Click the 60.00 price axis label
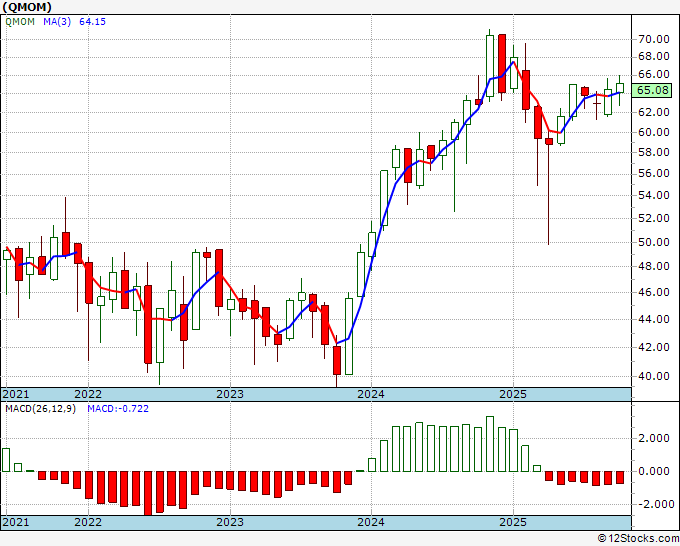Viewport: 680px width, 546px height. coord(654,132)
